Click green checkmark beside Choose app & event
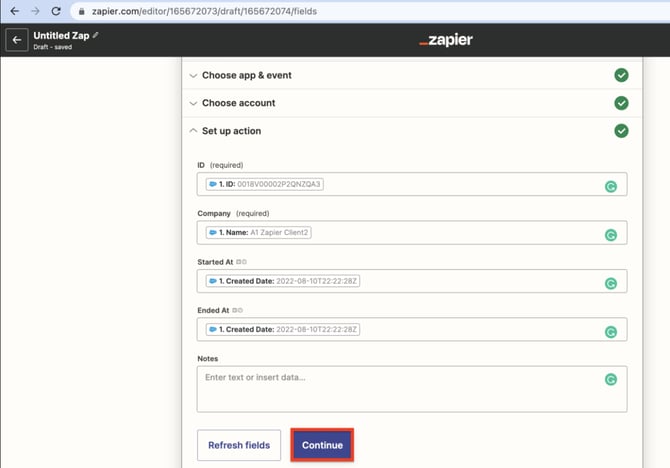This screenshot has width=670, height=468. pyautogui.click(x=621, y=75)
